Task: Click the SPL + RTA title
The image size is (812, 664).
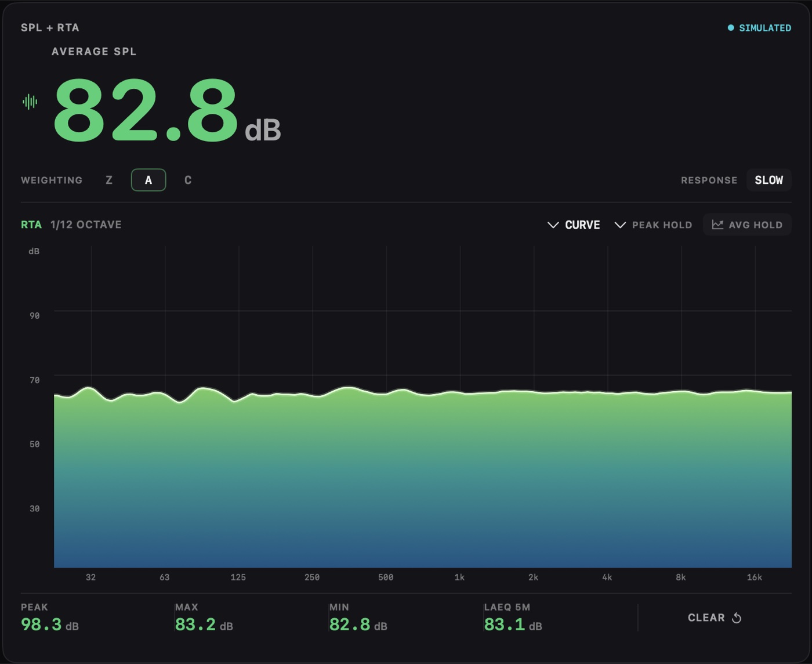Action: click(x=50, y=27)
